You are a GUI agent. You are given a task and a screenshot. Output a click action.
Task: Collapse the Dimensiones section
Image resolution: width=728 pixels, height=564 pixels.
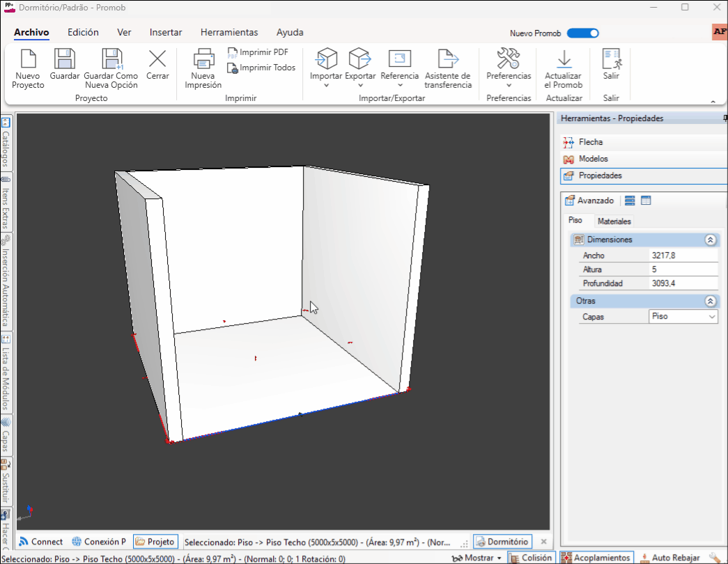[x=710, y=240]
